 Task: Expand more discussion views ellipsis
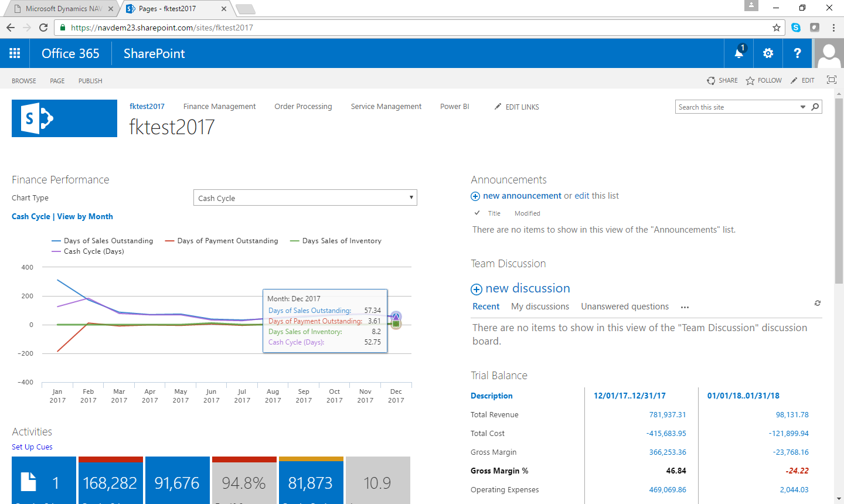[685, 307]
